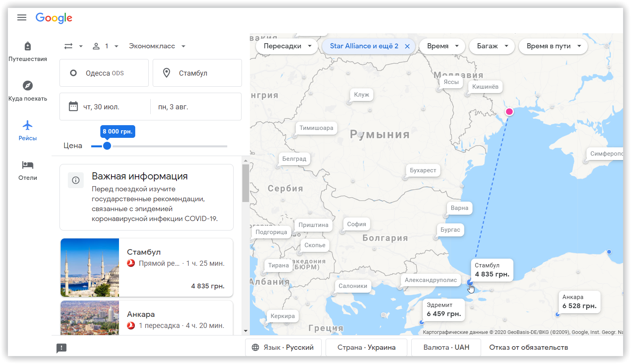Click the Подгорица map label

pyautogui.click(x=271, y=232)
